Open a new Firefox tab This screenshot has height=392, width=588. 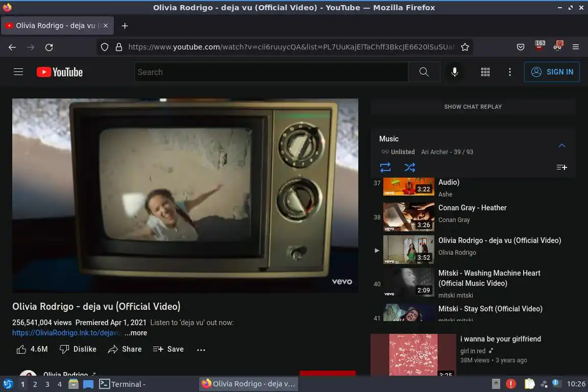[125, 26]
